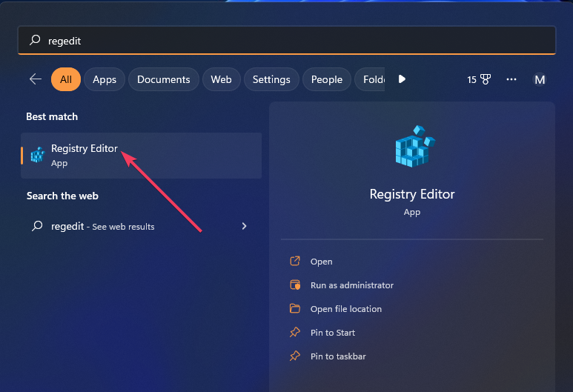Open the three-dot more options menu

coord(511,79)
